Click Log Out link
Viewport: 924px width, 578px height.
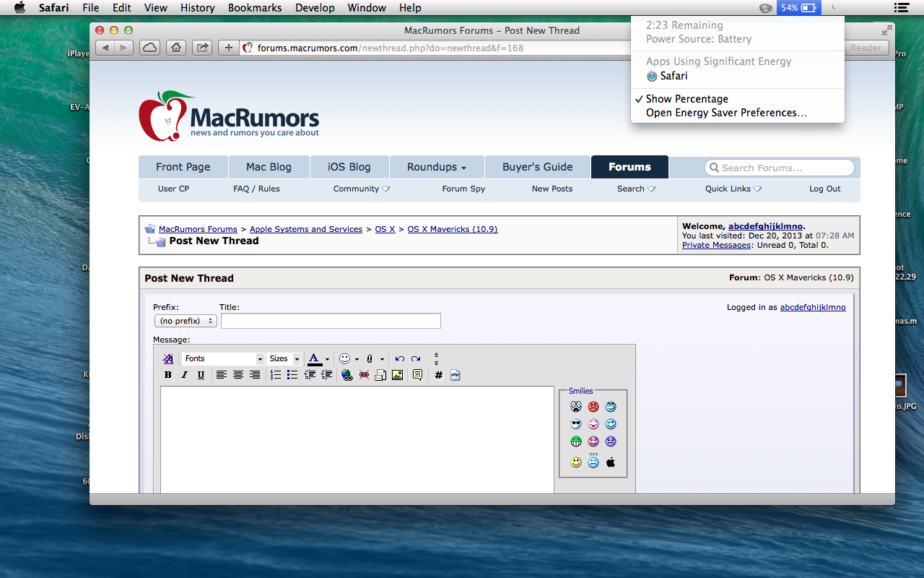825,189
